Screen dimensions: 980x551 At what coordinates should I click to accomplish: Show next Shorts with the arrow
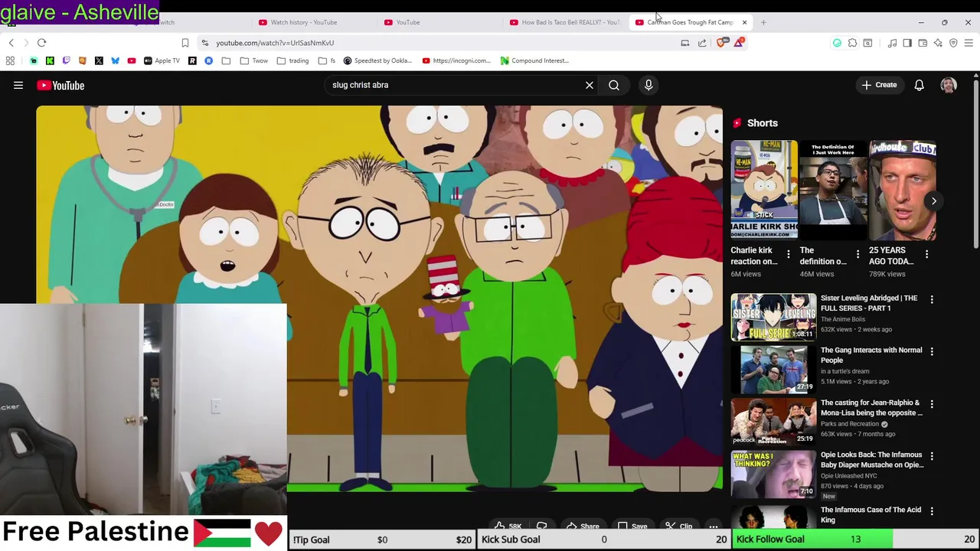[933, 201]
